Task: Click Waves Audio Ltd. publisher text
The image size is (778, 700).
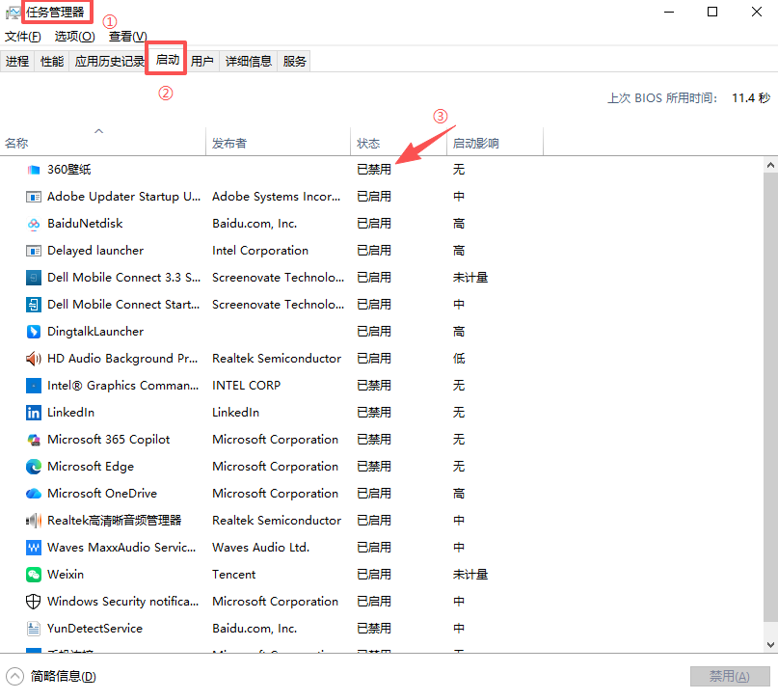Action: [260, 548]
